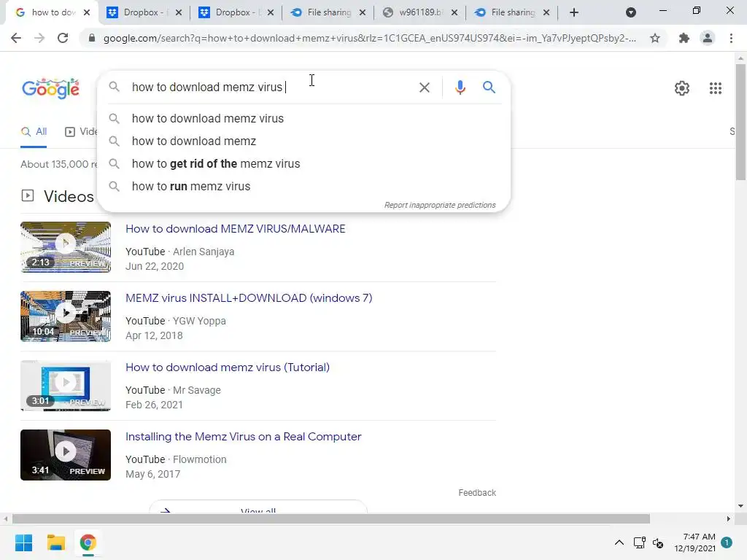Switch to first File sharing tab
This screenshot has height=560, width=747.
pos(328,12)
